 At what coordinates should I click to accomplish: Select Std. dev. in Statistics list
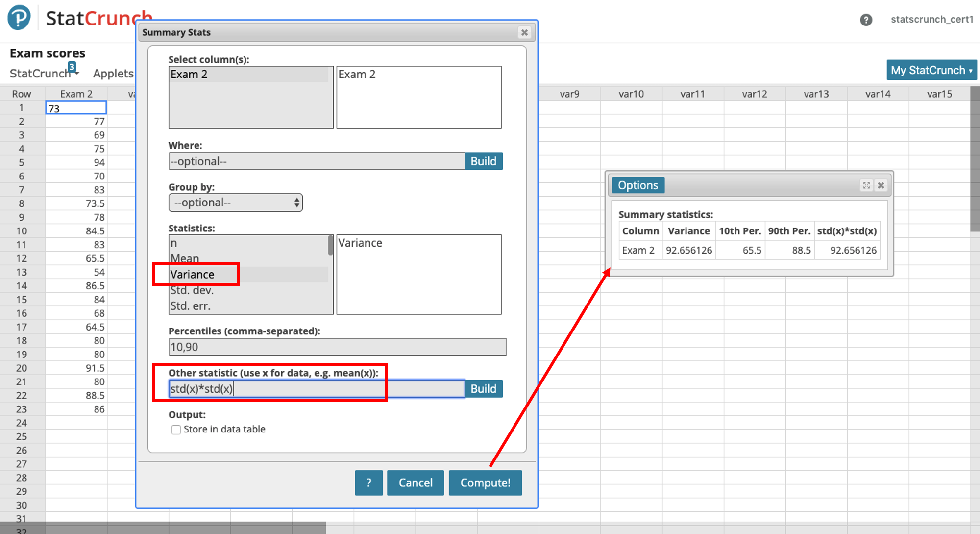[x=192, y=290]
